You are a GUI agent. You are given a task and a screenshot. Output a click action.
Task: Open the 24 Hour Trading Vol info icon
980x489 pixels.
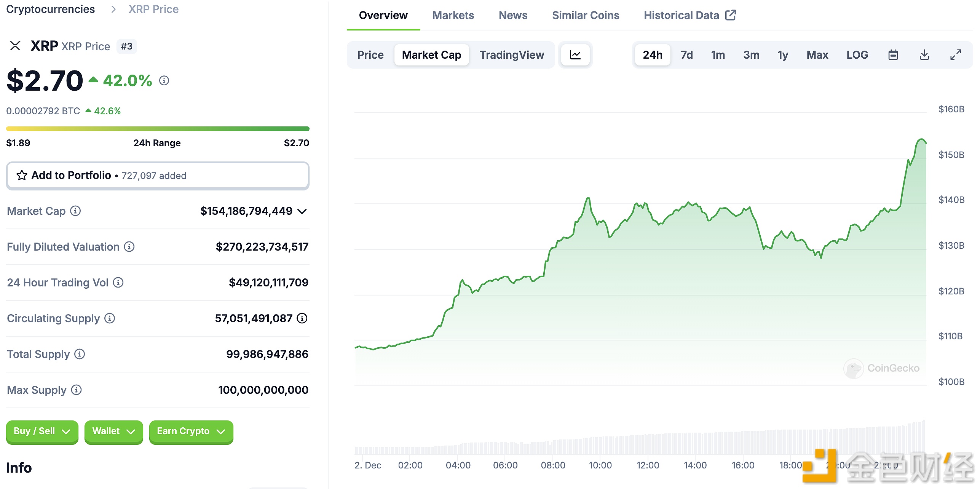click(118, 282)
